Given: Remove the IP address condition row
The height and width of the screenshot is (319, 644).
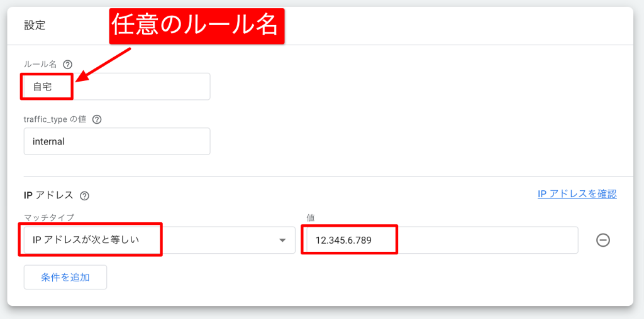Looking at the screenshot, I should tap(603, 240).
